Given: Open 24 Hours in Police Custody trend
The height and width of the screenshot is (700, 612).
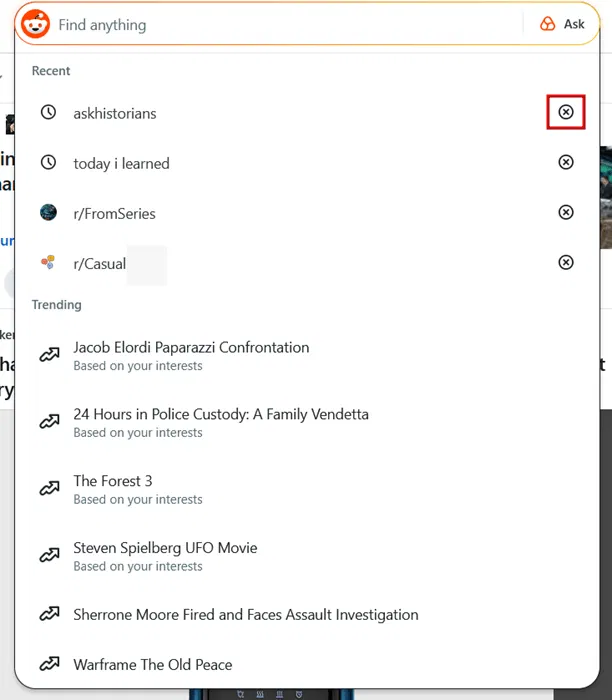Looking at the screenshot, I should [221, 414].
